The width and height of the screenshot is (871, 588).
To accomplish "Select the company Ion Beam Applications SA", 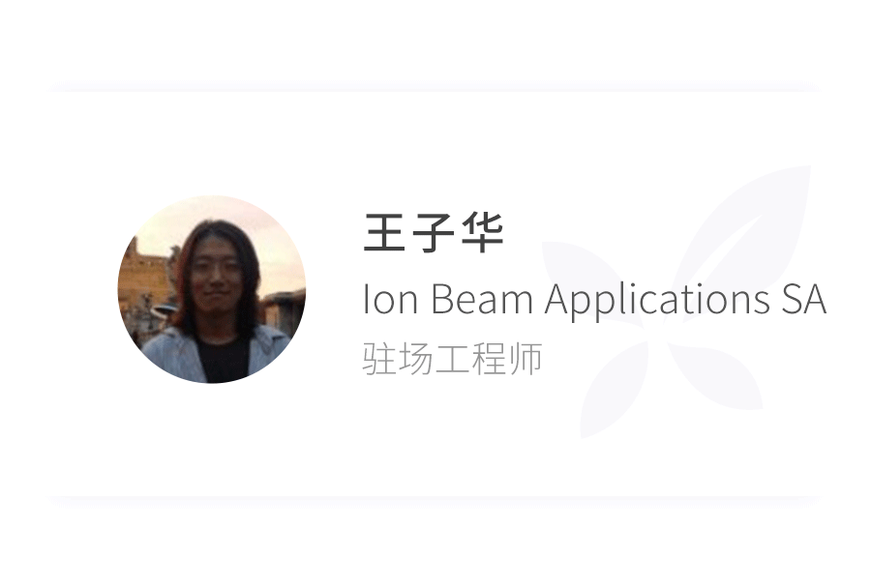I will (594, 300).
